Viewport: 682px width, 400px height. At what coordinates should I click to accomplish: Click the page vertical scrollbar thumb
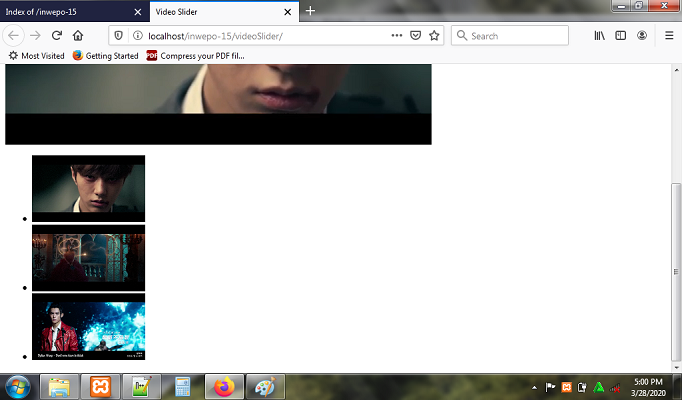tap(675, 272)
